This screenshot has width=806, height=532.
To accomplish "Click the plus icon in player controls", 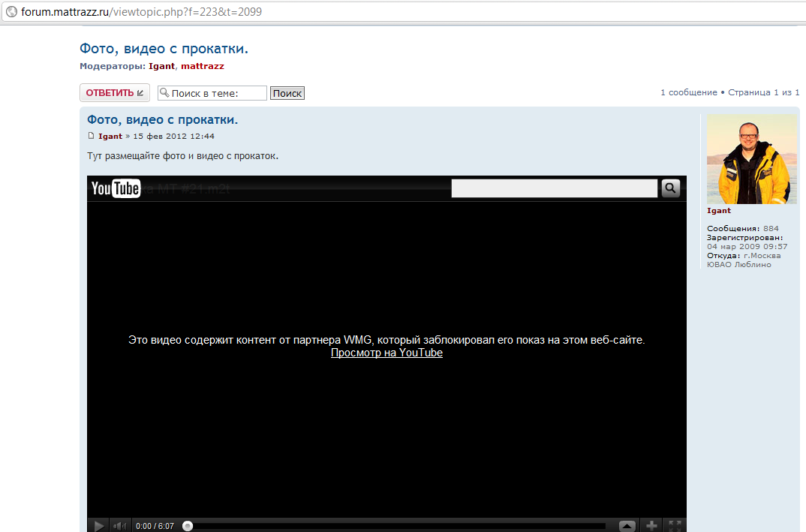I will 651,526.
